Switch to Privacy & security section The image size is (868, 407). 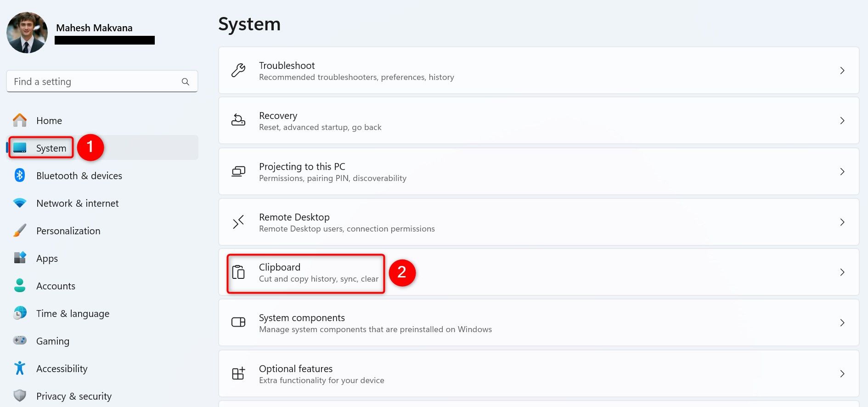pos(73,396)
